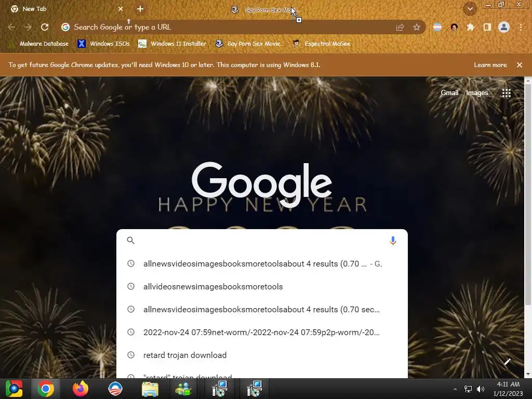
Task: Open the second installer taskbar icon
Action: point(255,389)
